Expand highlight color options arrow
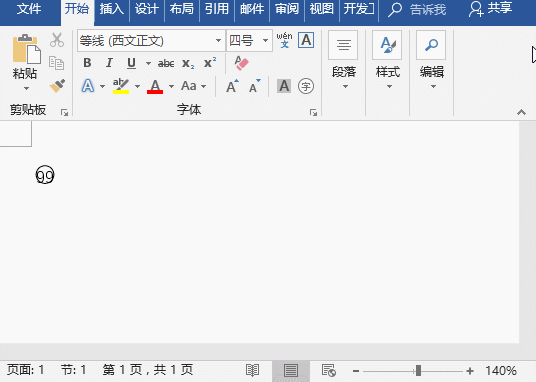The image size is (536, 382). (137, 86)
